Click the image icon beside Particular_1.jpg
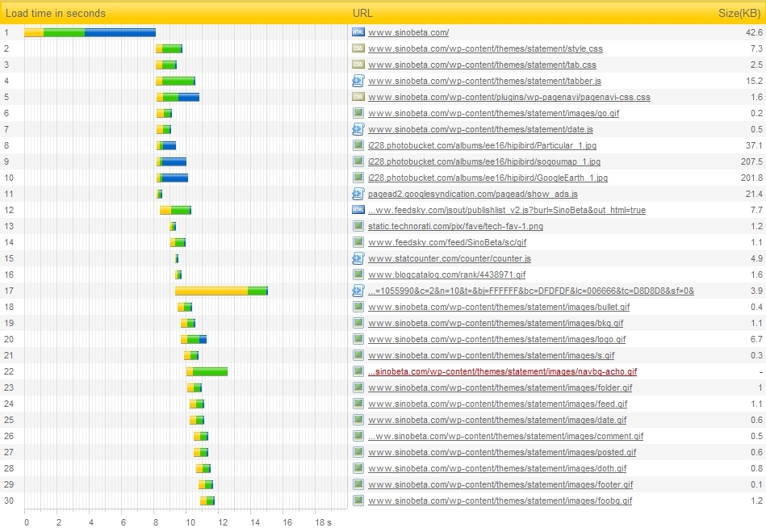This screenshot has height=532, width=766. click(358, 145)
